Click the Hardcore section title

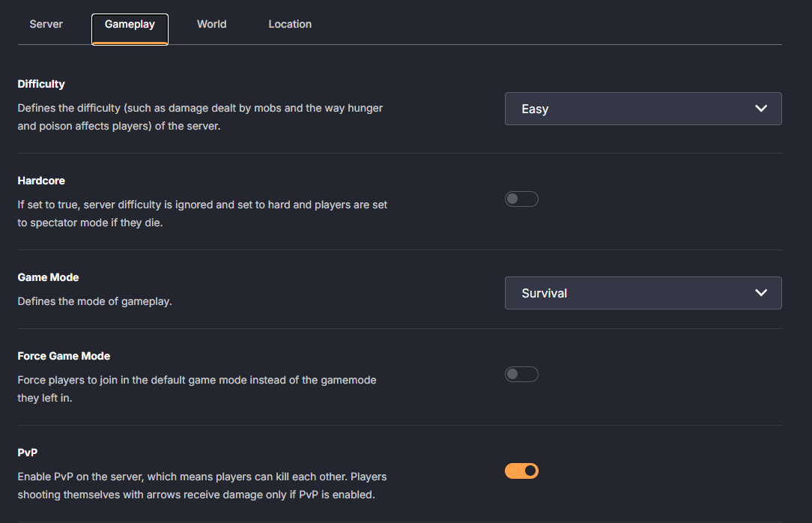pos(41,181)
